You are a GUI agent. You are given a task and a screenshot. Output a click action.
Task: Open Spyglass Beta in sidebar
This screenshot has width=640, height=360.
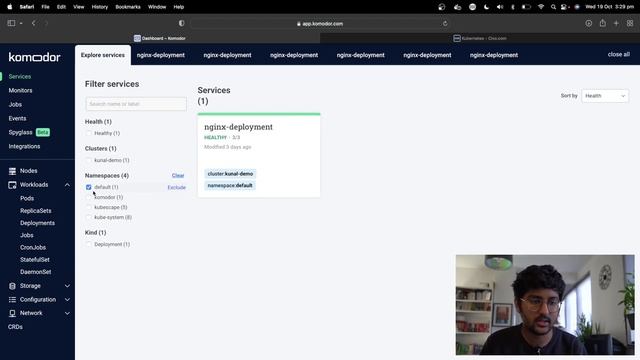click(x=29, y=132)
